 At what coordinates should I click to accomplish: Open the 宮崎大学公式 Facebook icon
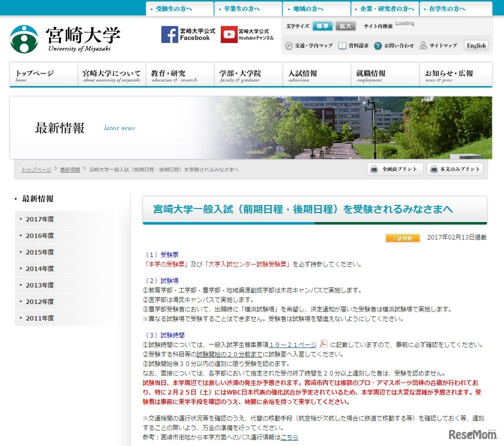169,34
